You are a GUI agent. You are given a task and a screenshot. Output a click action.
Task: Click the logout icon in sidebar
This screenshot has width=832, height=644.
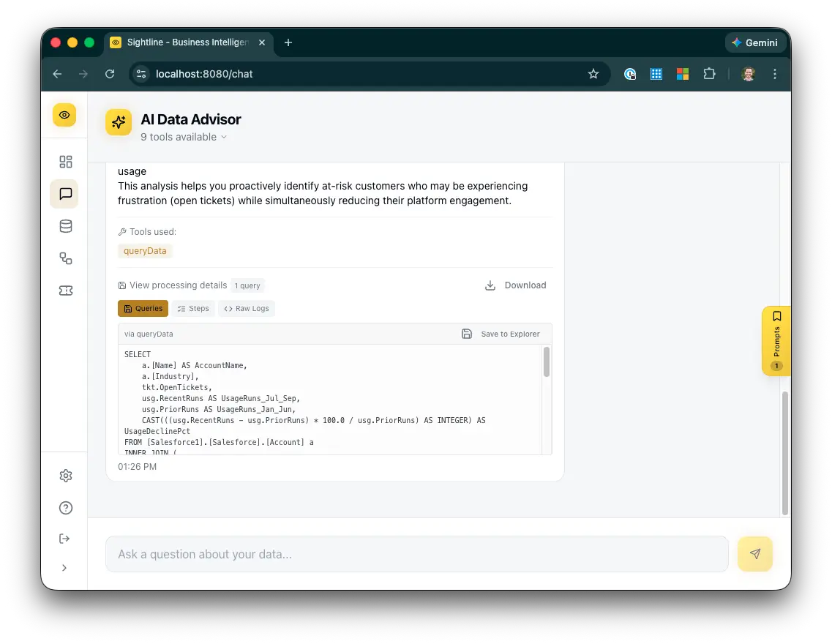point(65,539)
